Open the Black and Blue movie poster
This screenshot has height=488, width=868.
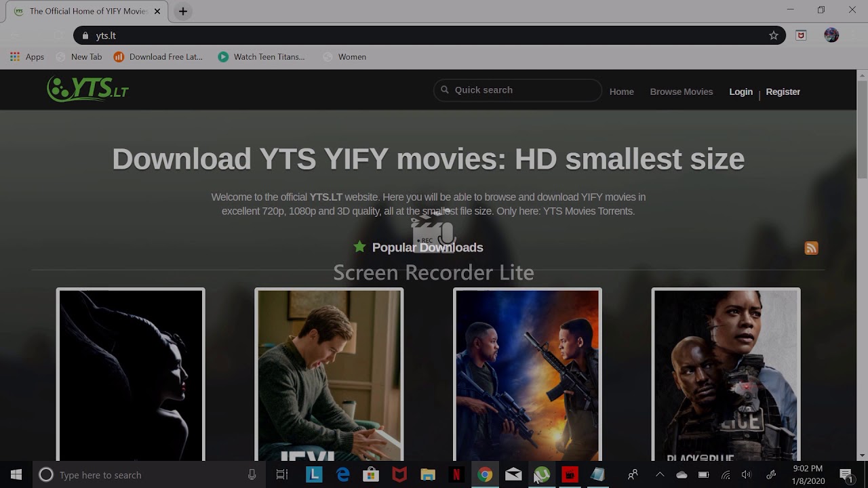[x=726, y=375]
